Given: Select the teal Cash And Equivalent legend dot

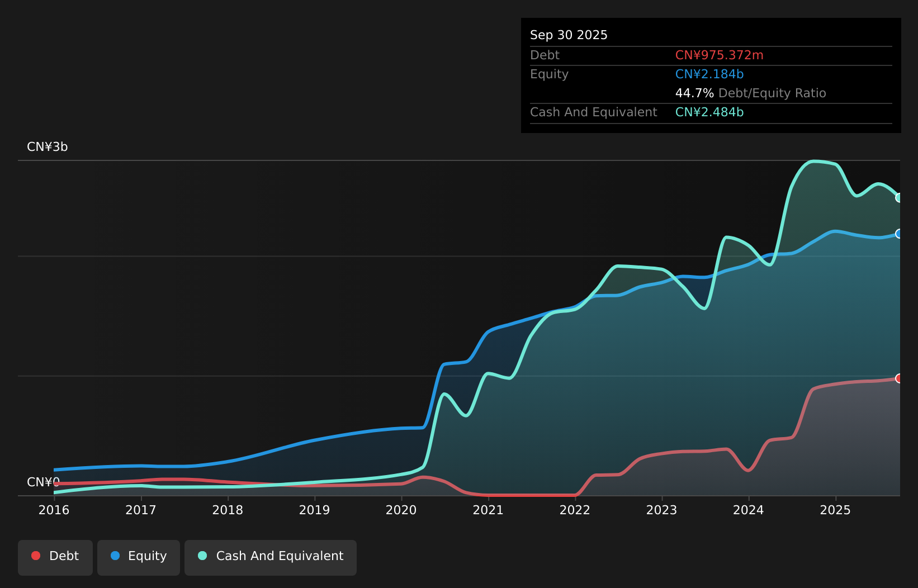Looking at the screenshot, I should click(202, 556).
